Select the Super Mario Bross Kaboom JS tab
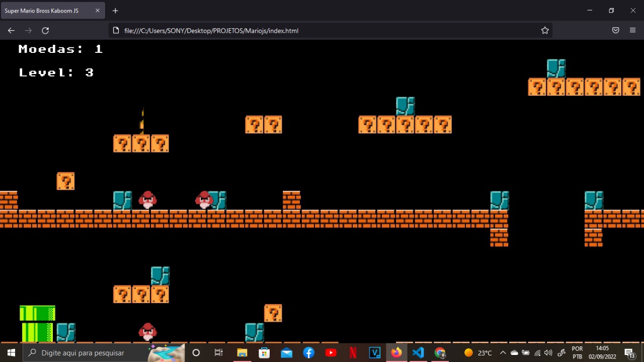Viewport: 644px width, 362px height. 53,11
